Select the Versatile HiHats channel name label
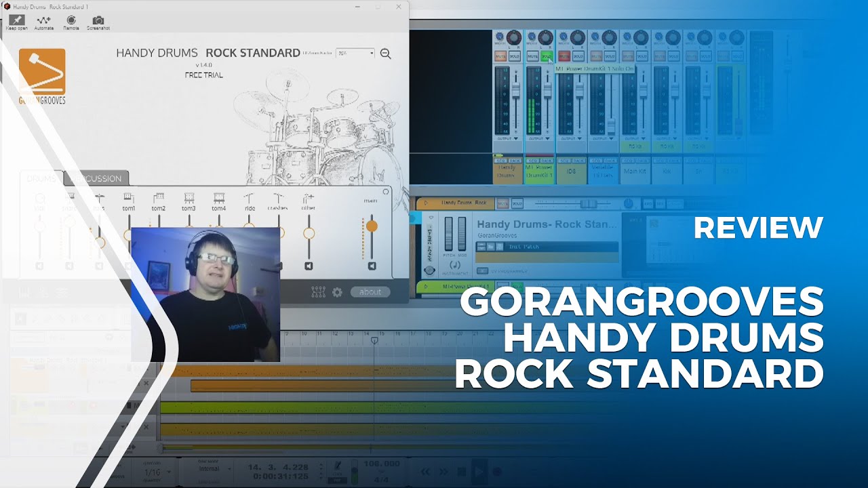This screenshot has height=488, width=868. click(x=602, y=172)
